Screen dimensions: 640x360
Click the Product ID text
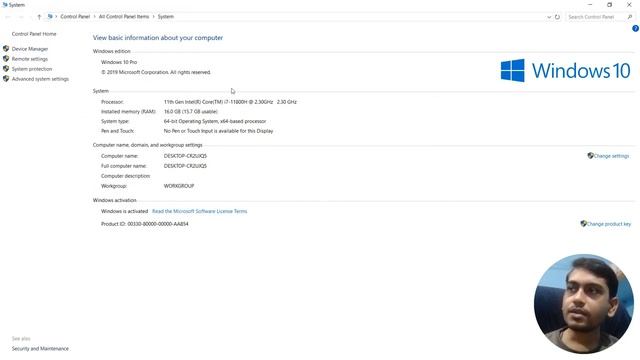(145, 224)
